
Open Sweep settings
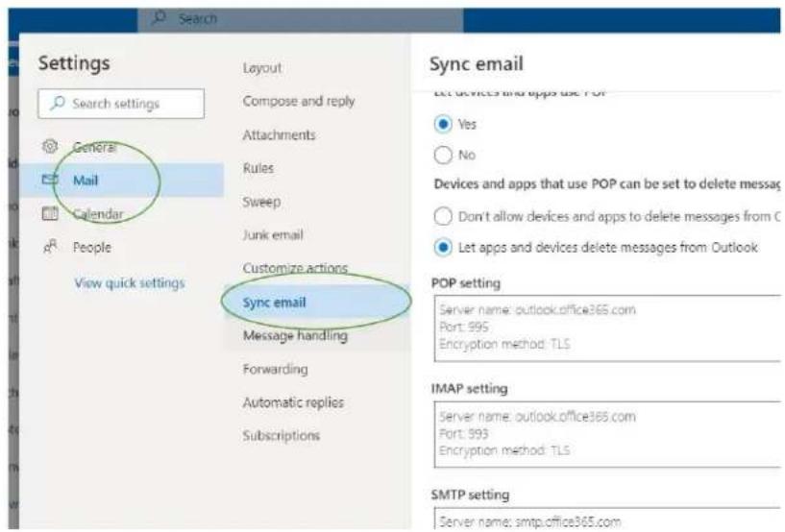click(262, 202)
